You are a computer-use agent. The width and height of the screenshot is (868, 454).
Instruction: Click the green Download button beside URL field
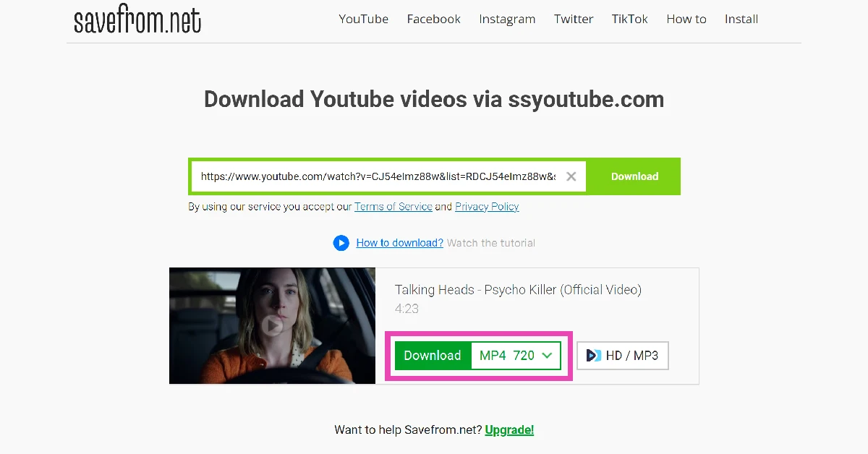click(634, 176)
